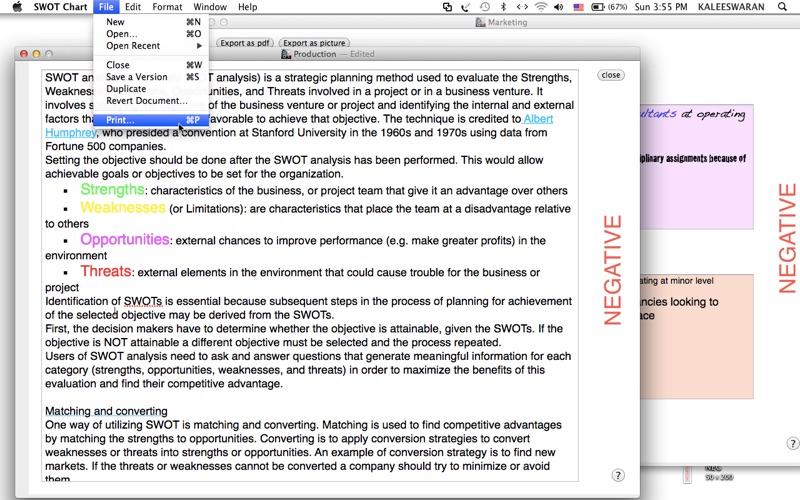Click the purple Opportunities heading
The image size is (800, 500).
(x=124, y=239)
